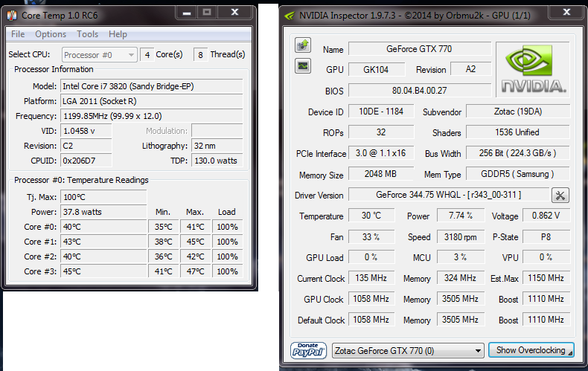
Task: Click the NVIDIA Inspector title bar icon
Action: [290, 16]
